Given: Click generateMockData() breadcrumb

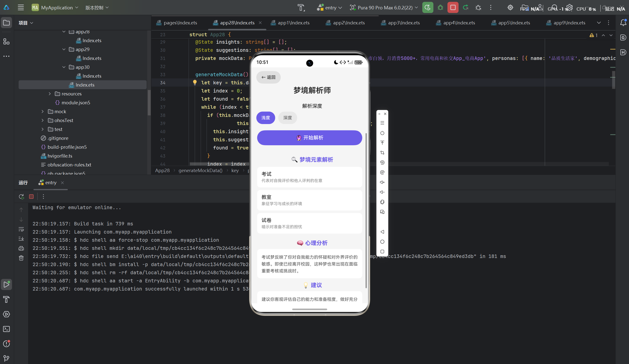Looking at the screenshot, I should click(201, 171).
